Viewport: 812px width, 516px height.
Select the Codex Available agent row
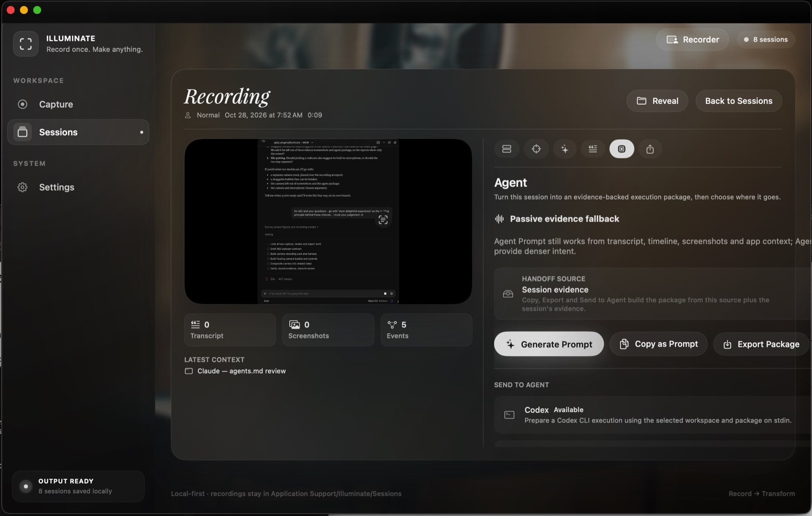point(653,415)
